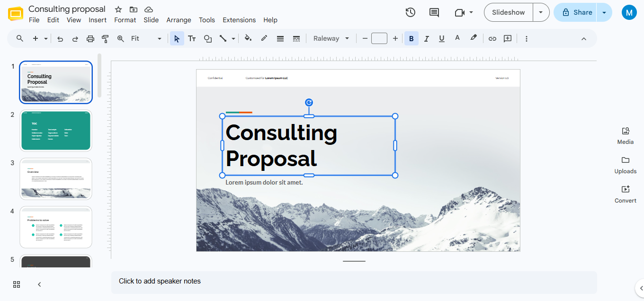The width and height of the screenshot is (644, 301).
Task: Expand the Slideshow options dropdown arrow
Action: click(541, 12)
